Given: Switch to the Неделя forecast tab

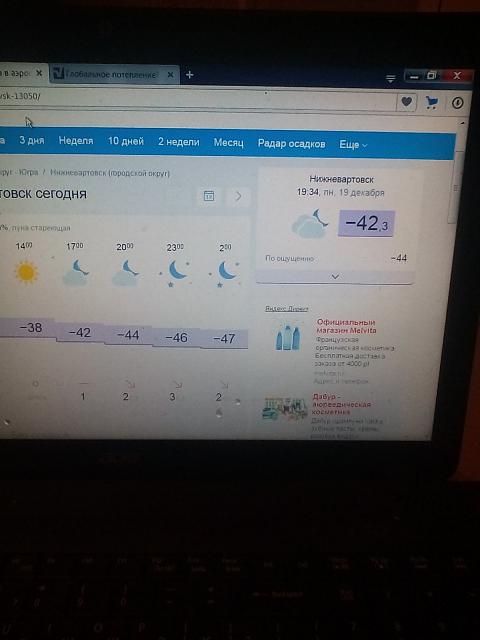Looking at the screenshot, I should click(x=76, y=141).
